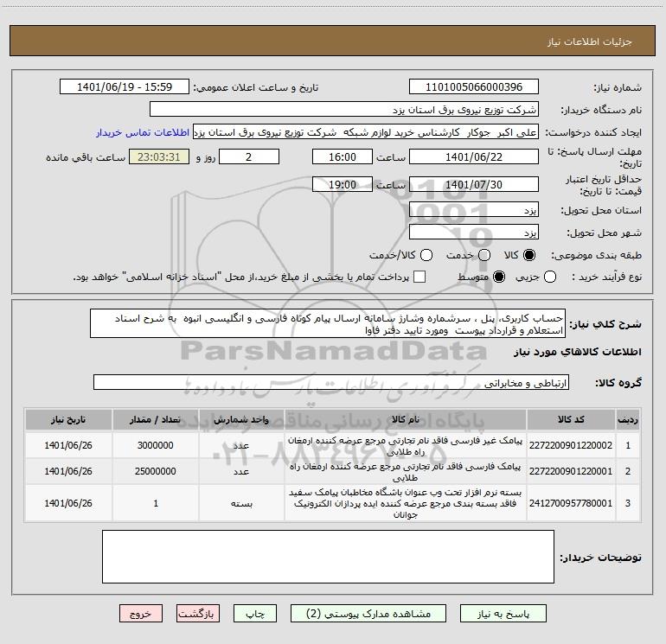Click the بسته نرم افزار تحت وب item name
This screenshot has width=666, height=644.
tap(405, 503)
